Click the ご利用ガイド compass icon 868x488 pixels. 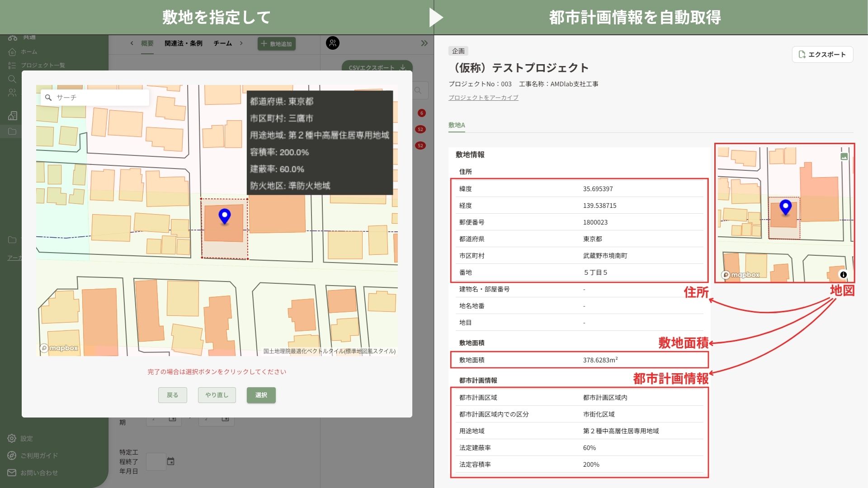12,455
